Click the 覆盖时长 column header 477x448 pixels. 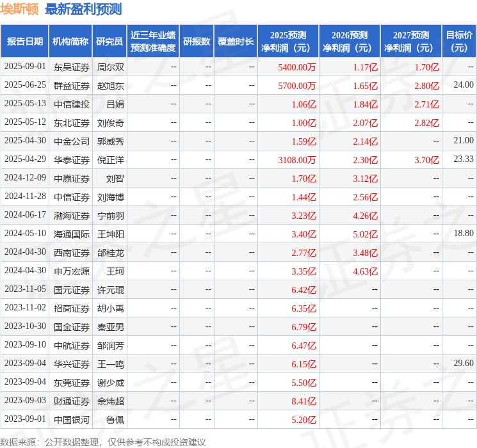click(x=235, y=41)
